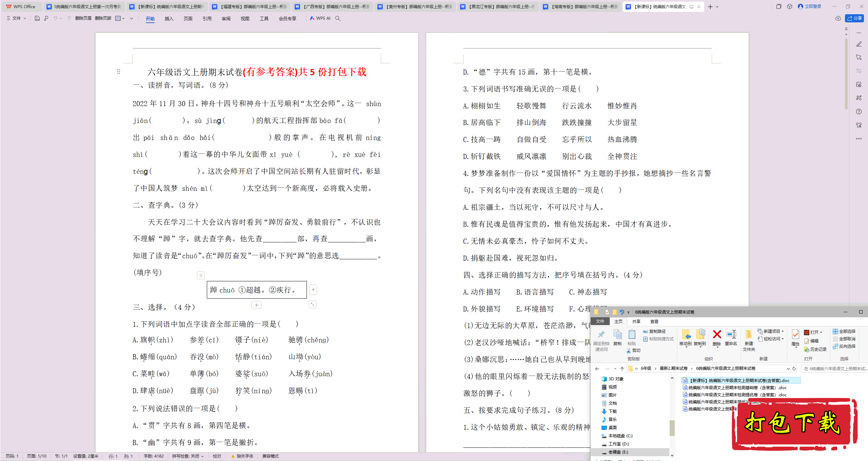Open the WPS AI assistant
This screenshot has height=461, width=868.
(320, 18)
